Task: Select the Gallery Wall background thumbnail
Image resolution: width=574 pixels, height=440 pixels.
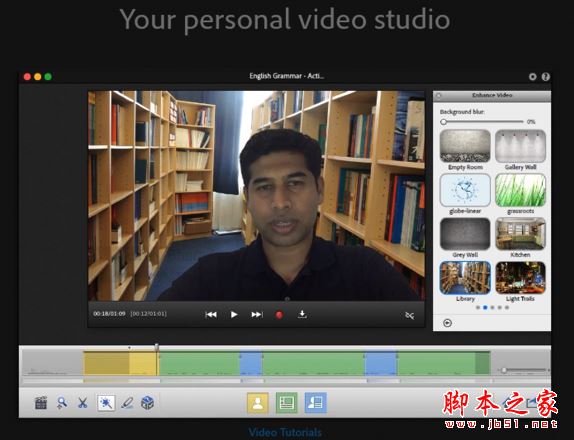Action: click(520, 146)
